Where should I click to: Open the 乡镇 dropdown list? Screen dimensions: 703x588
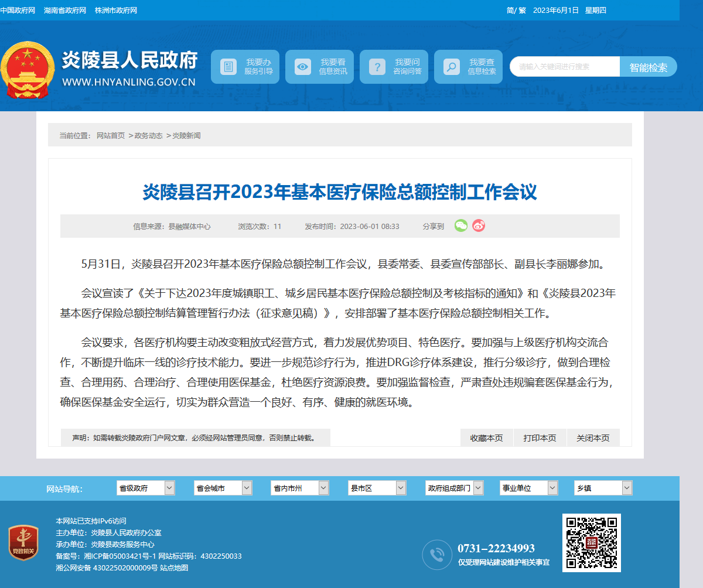pos(603,488)
